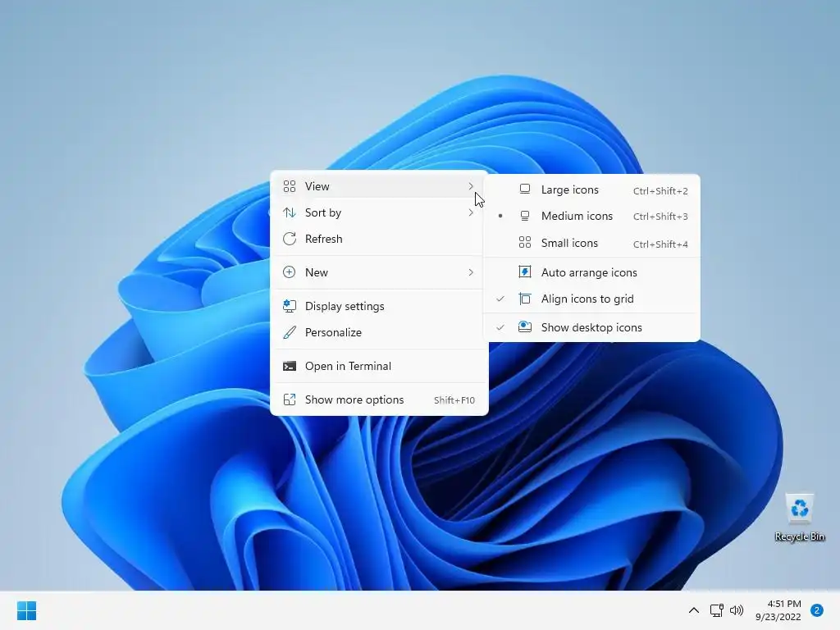Click the View grid icon

(x=290, y=186)
